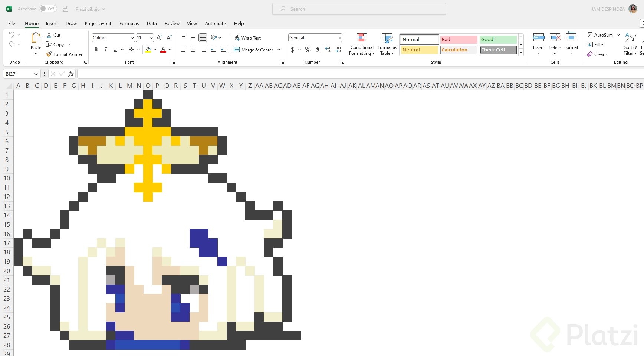Toggle Wrap Text for cells
Viewport: 644px width, 356px height.
coord(247,38)
